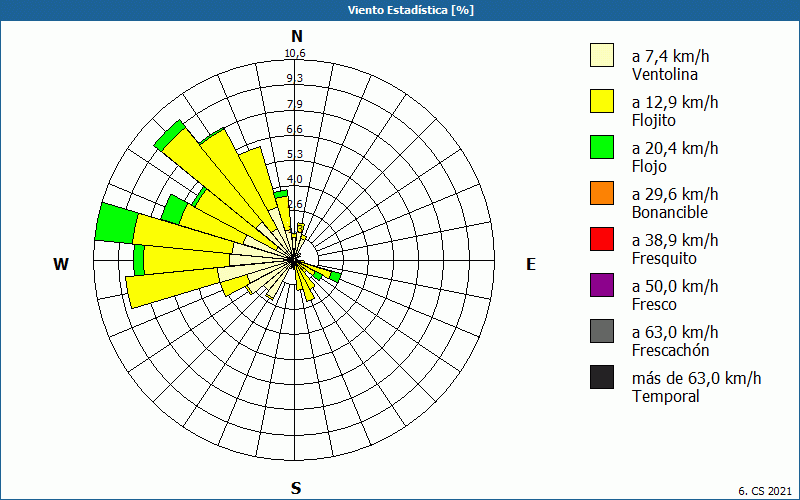Screen dimensions: 800x500
Task: Click the 10,6 ring scale value
Action: tap(295, 54)
